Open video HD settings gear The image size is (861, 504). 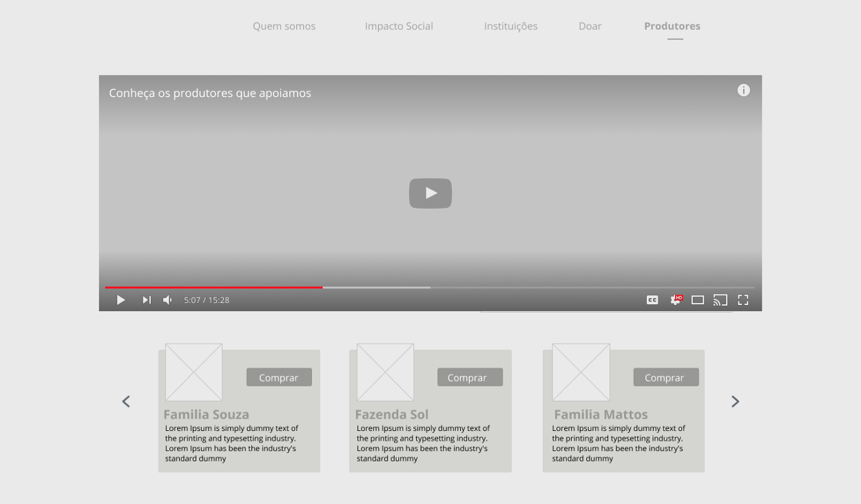pyautogui.click(x=676, y=300)
